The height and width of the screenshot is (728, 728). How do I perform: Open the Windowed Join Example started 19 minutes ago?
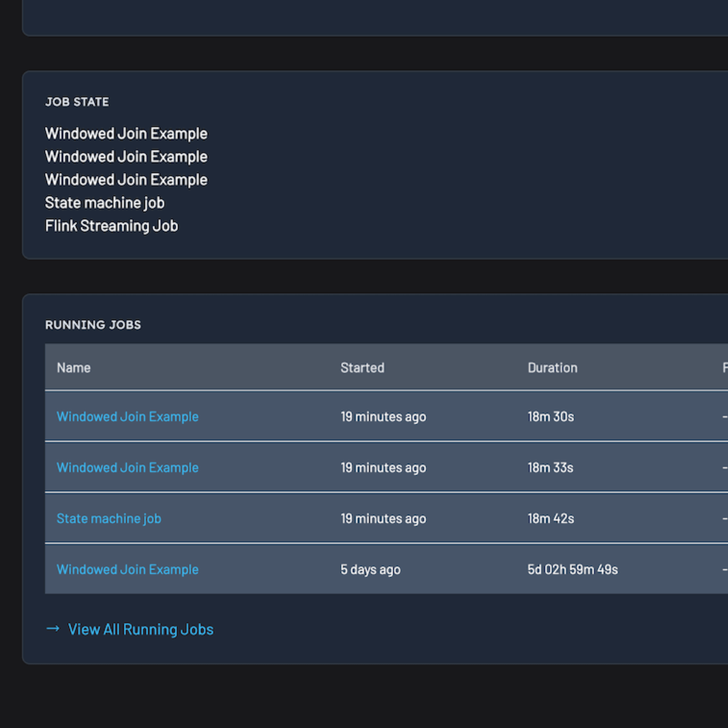click(x=127, y=416)
